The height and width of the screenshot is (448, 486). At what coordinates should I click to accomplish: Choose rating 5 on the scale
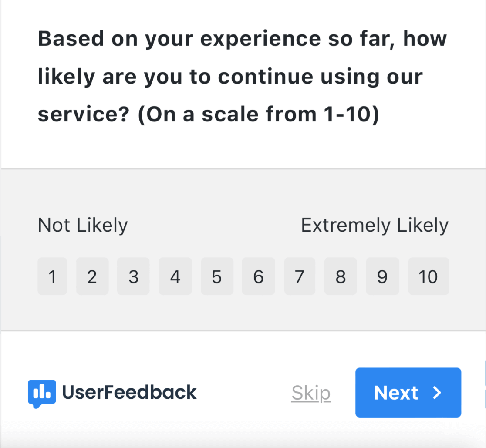point(217,276)
